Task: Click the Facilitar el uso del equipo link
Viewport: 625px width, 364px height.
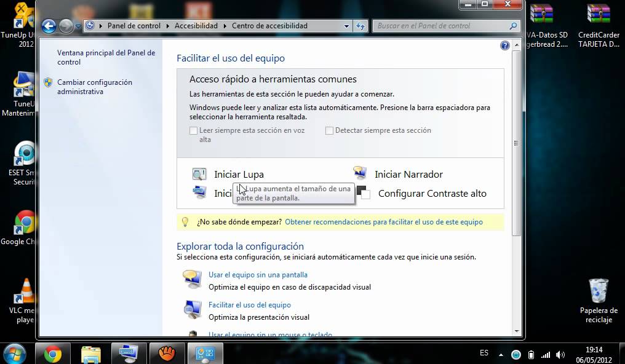Action: [250, 304]
